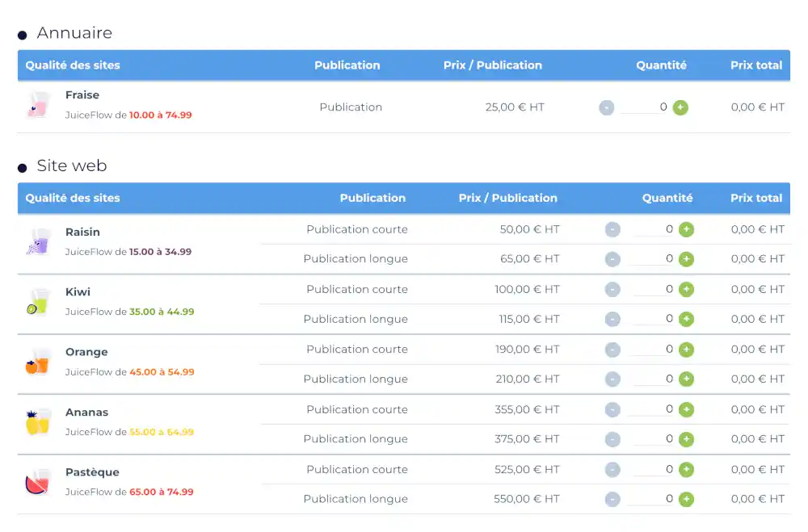Click Publication cell in Fraise row

point(351,107)
